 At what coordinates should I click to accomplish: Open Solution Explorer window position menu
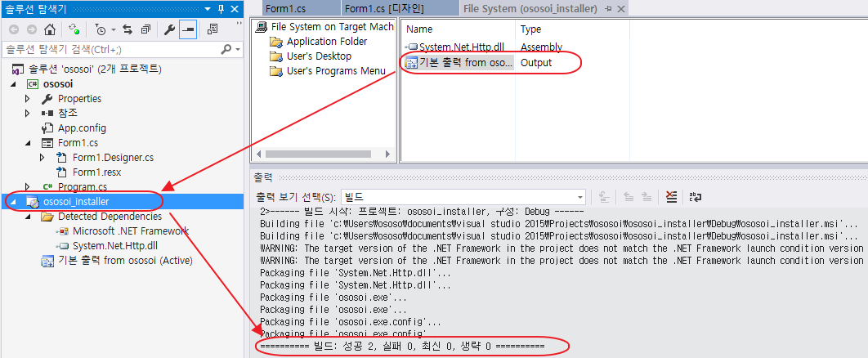coord(207,9)
